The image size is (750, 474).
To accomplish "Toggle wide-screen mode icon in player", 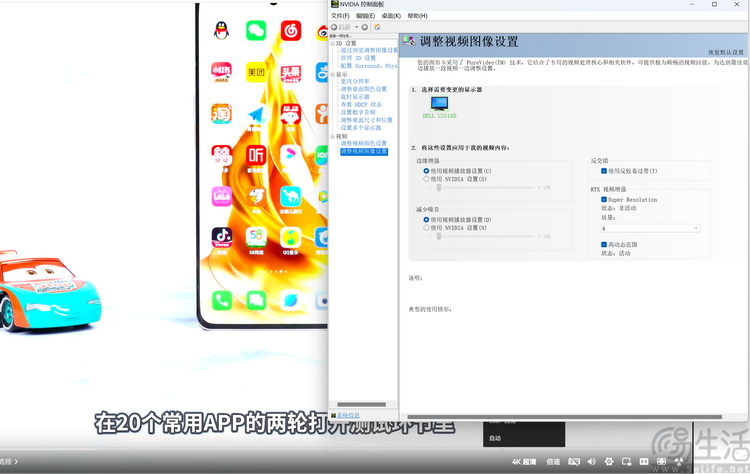I will pos(644,462).
